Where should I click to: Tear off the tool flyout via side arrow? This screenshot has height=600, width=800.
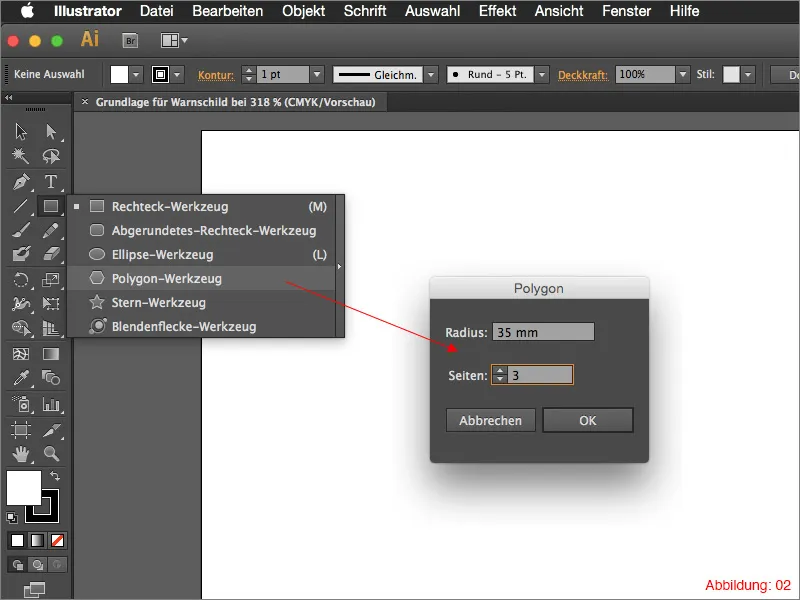(x=340, y=266)
